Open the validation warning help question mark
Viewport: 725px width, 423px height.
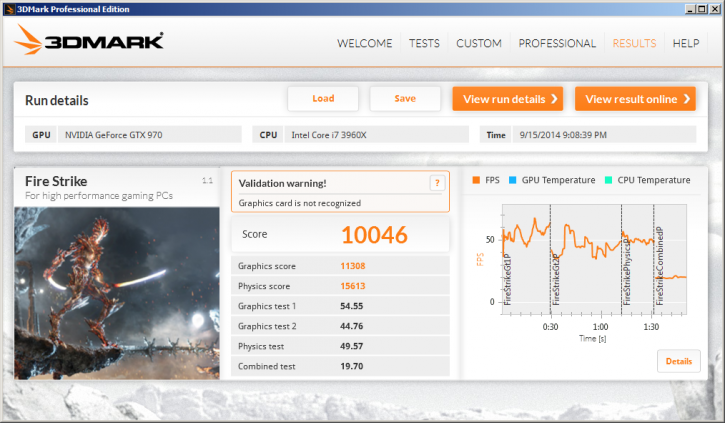pos(437,183)
